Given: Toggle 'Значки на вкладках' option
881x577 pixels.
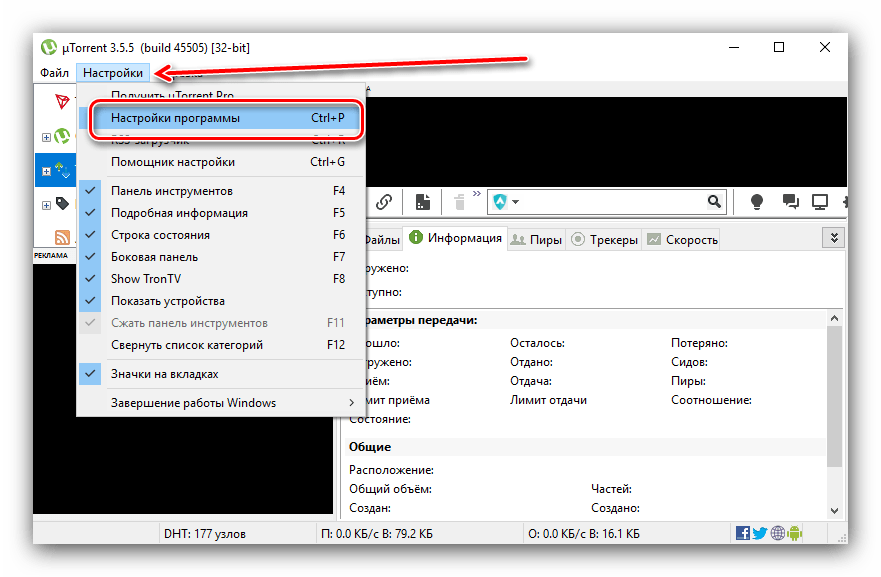Looking at the screenshot, I should coord(164,374).
